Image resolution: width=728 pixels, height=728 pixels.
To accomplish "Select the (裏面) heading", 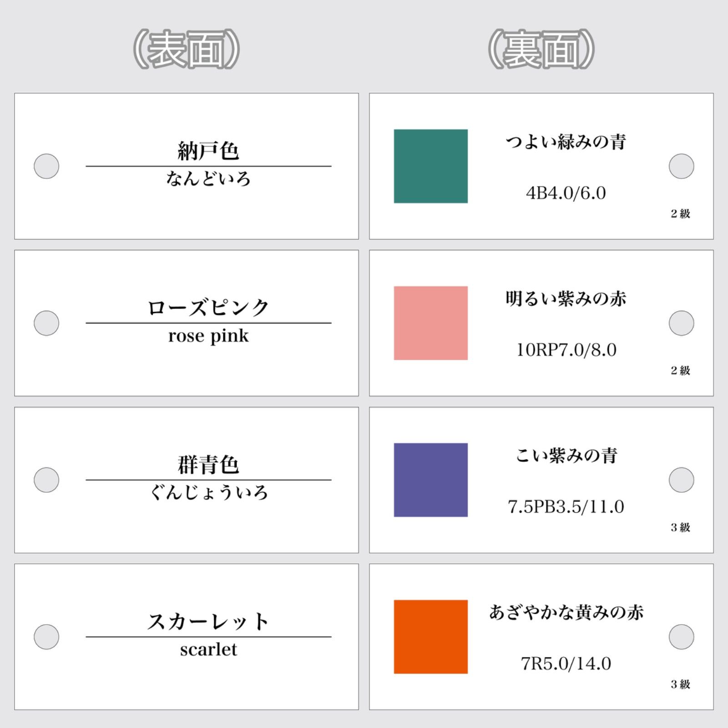I will point(541,49).
